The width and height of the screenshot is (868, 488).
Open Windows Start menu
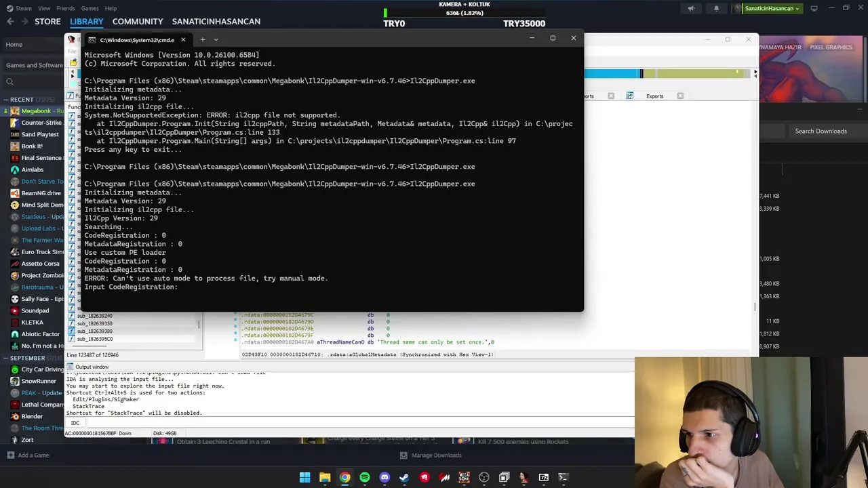click(304, 477)
